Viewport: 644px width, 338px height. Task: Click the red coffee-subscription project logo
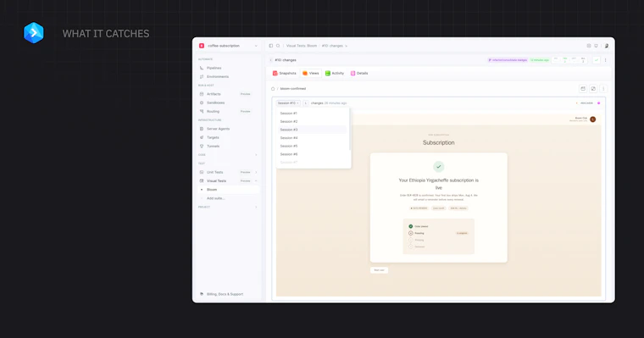coord(202,46)
